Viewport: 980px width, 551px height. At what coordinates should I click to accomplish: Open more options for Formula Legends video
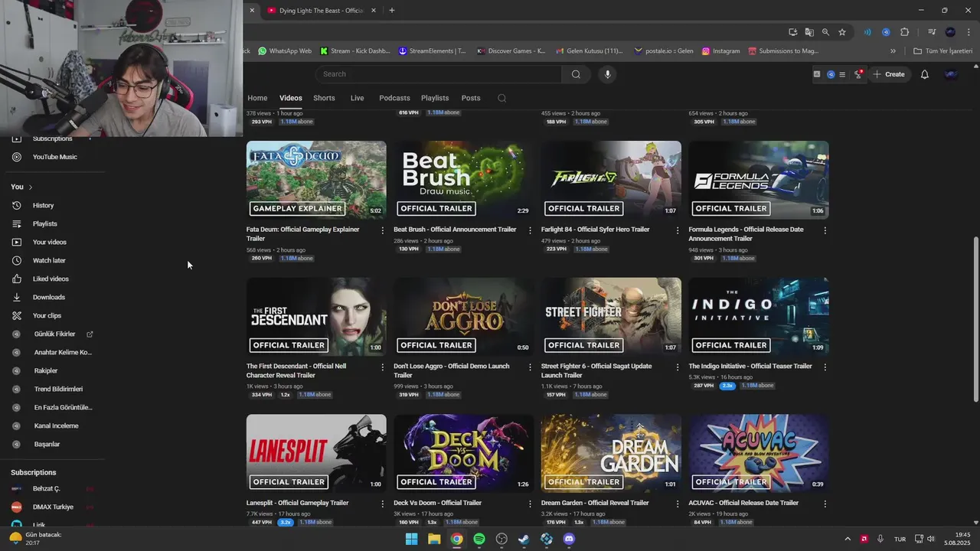pos(825,230)
